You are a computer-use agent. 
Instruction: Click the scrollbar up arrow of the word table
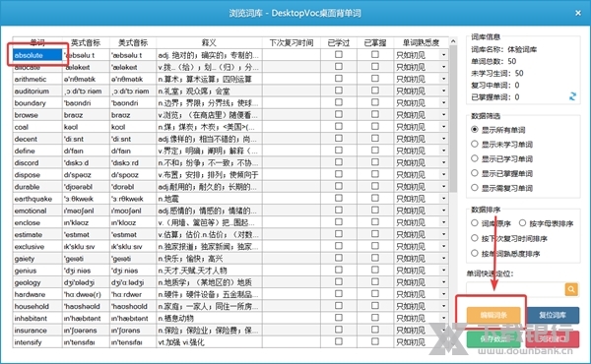[x=453, y=41]
